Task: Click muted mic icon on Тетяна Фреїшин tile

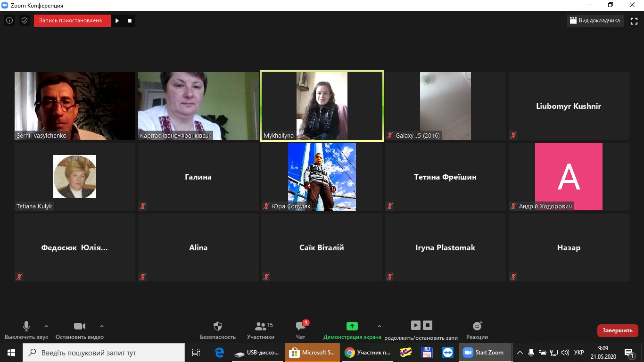Action: pyautogui.click(x=390, y=206)
